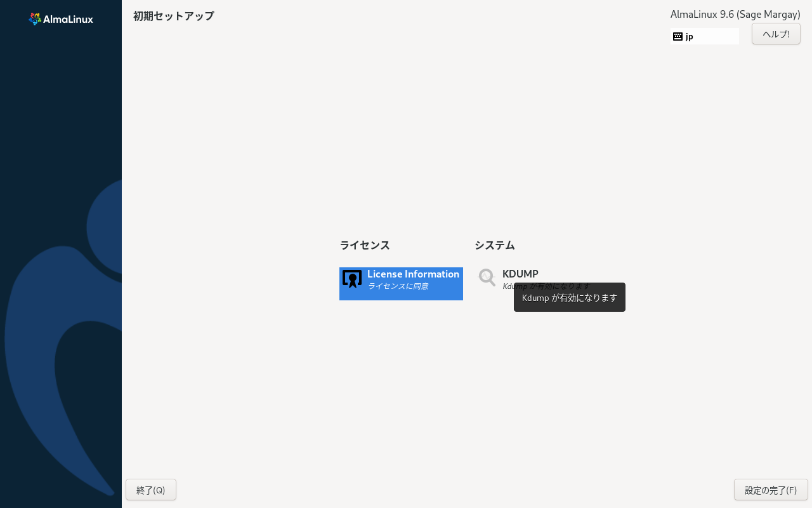Click the 終了(Q) quit button

tap(151, 490)
